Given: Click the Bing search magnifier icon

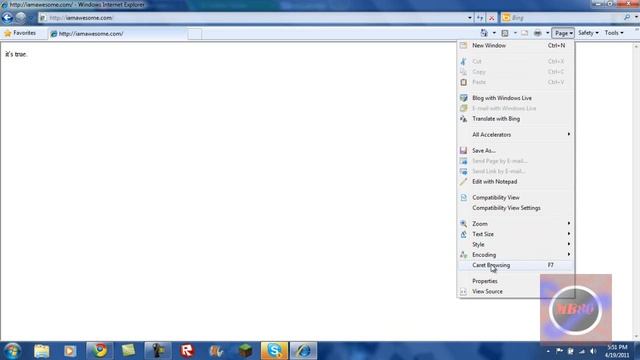Looking at the screenshot, I should tap(627, 17).
